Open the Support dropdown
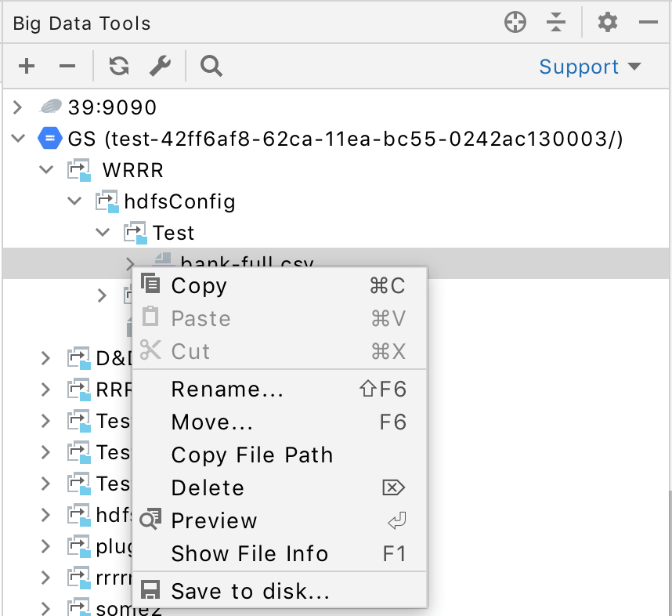Image resolution: width=672 pixels, height=616 pixels. 590,67
